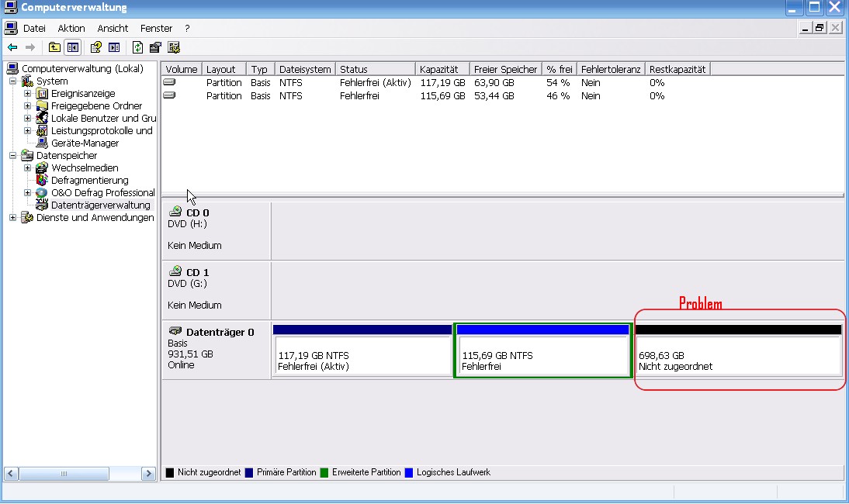
Task: Sort by the Kapazität column header
Action: click(442, 69)
